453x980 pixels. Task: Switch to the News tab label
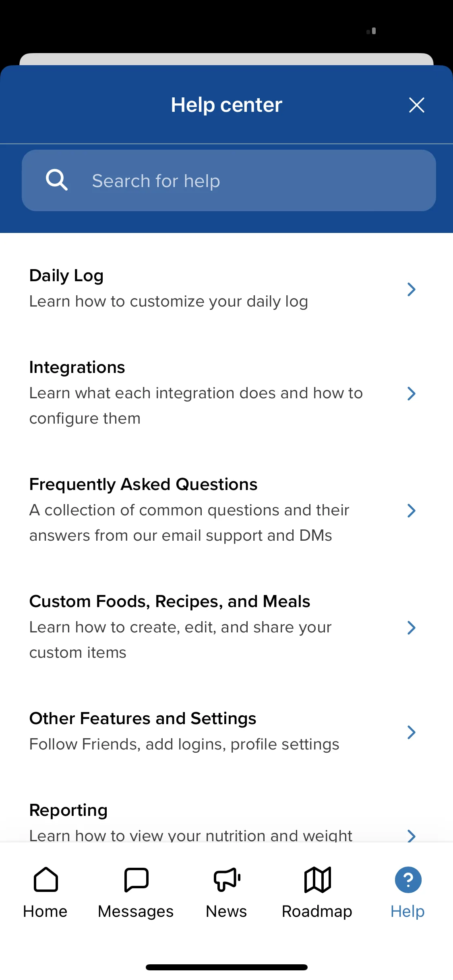coord(226,911)
